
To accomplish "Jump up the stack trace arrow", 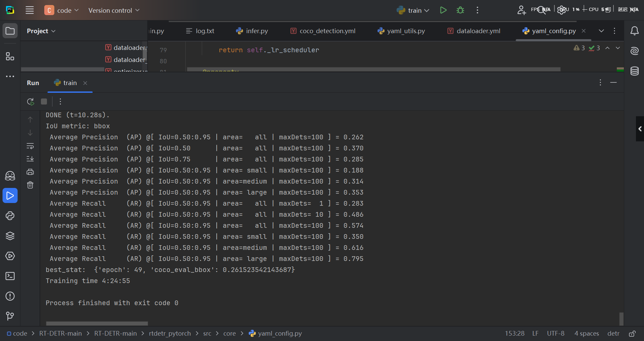I will [x=30, y=119].
